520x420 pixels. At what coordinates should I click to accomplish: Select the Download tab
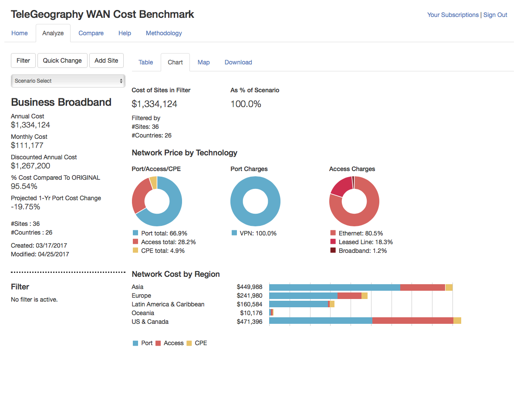point(238,62)
